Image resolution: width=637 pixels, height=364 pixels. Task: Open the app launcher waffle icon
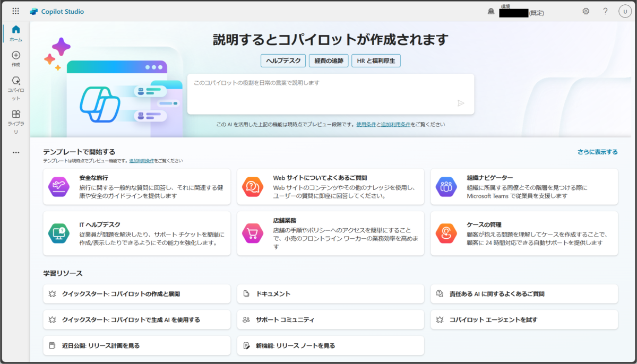[x=16, y=11]
